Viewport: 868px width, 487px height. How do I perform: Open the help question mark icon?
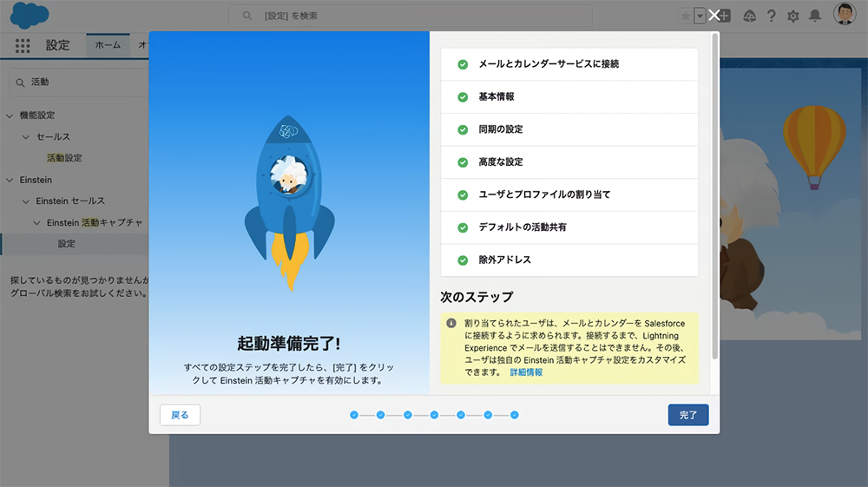[771, 16]
